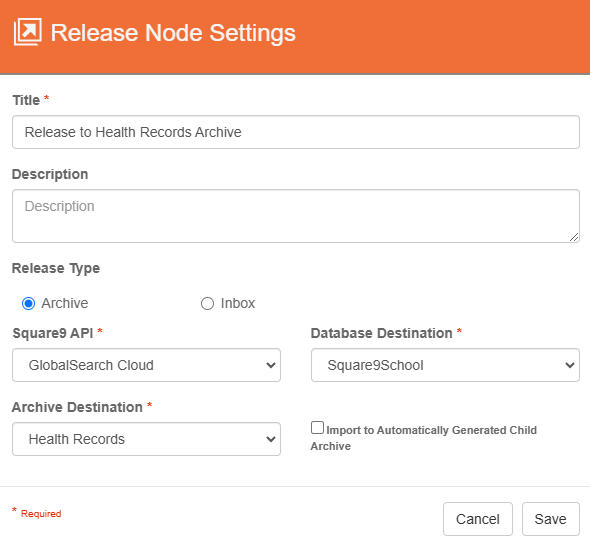Click the Description box resize handle
The image size is (590, 547).
pos(573,237)
